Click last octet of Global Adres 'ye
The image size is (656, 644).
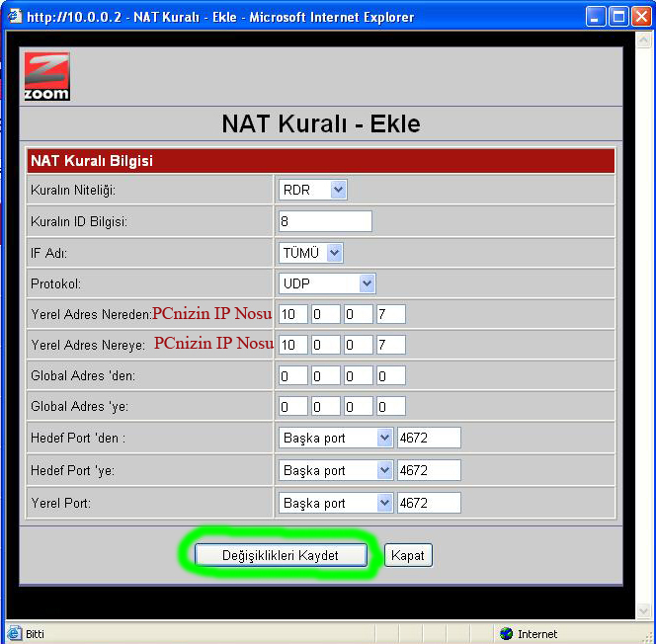[391, 407]
